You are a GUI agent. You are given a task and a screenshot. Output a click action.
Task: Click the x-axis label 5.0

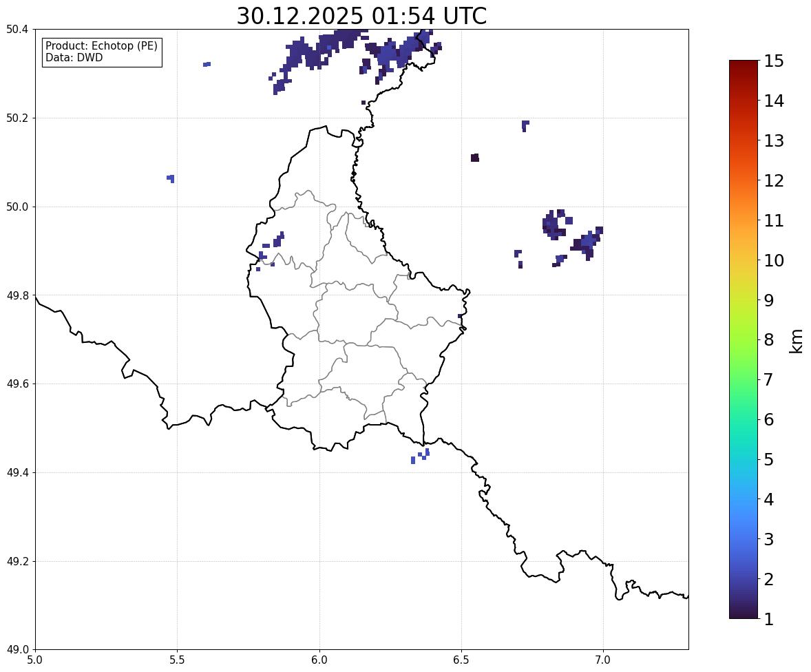click(x=35, y=660)
